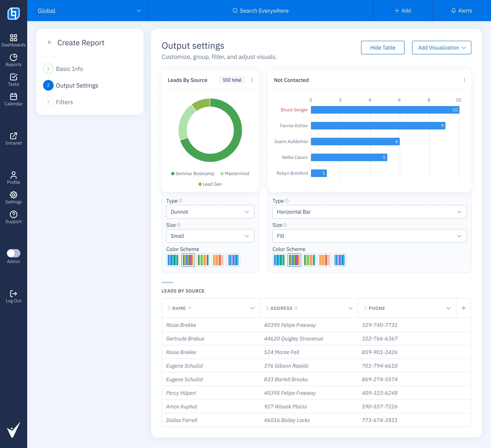Go to Basic Info step
491x448 pixels.
pos(69,69)
